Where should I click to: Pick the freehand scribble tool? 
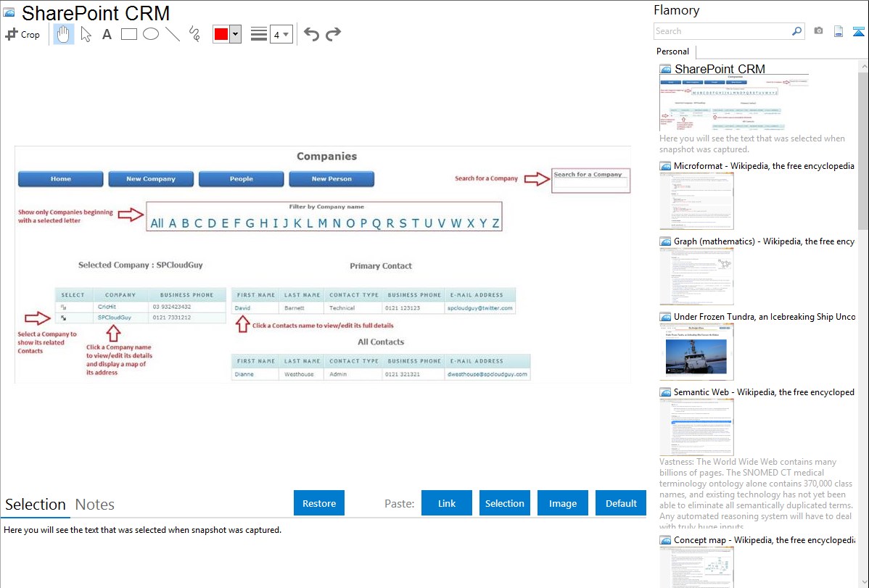194,34
